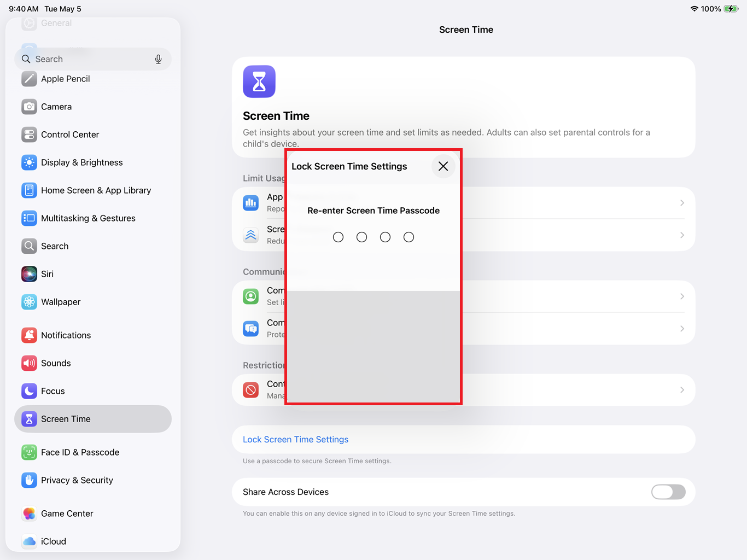Tap the Lock Screen Time Settings link
This screenshot has height=560, width=747.
296,440
